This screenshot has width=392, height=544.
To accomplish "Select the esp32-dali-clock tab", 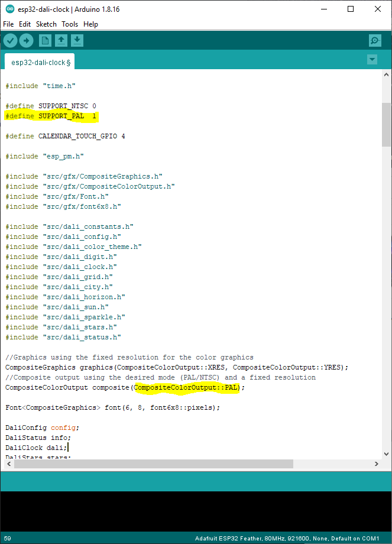I will click(40, 61).
